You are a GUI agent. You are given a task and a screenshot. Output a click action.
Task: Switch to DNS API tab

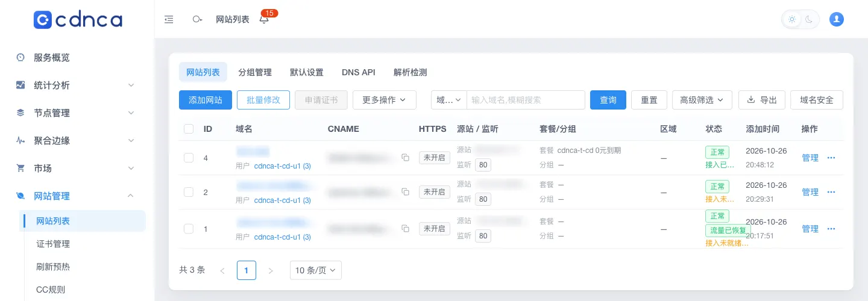(359, 72)
